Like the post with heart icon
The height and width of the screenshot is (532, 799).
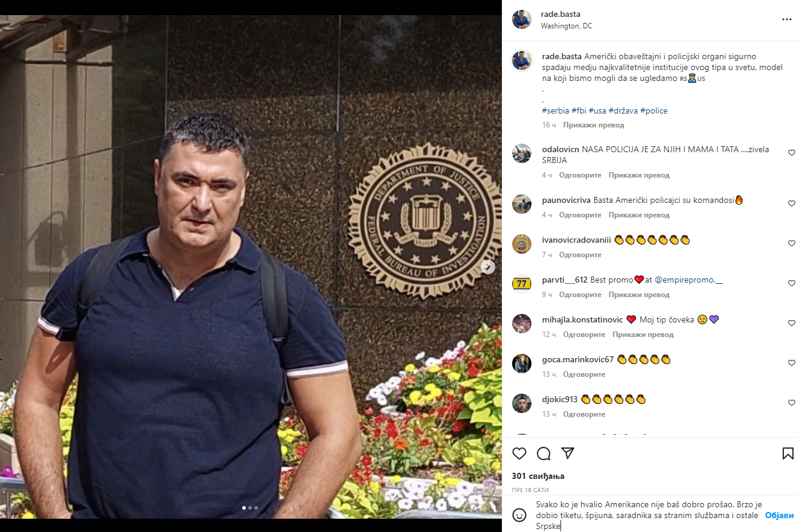point(519,453)
